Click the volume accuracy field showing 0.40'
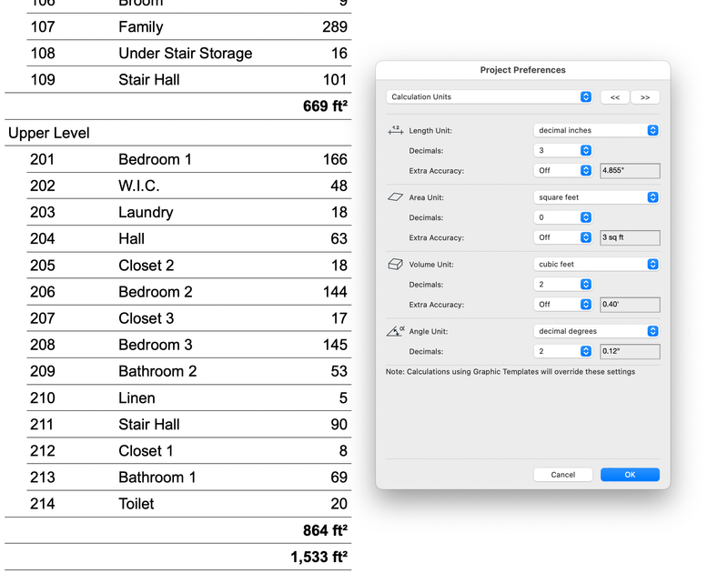The width and height of the screenshot is (728, 573). click(x=629, y=305)
